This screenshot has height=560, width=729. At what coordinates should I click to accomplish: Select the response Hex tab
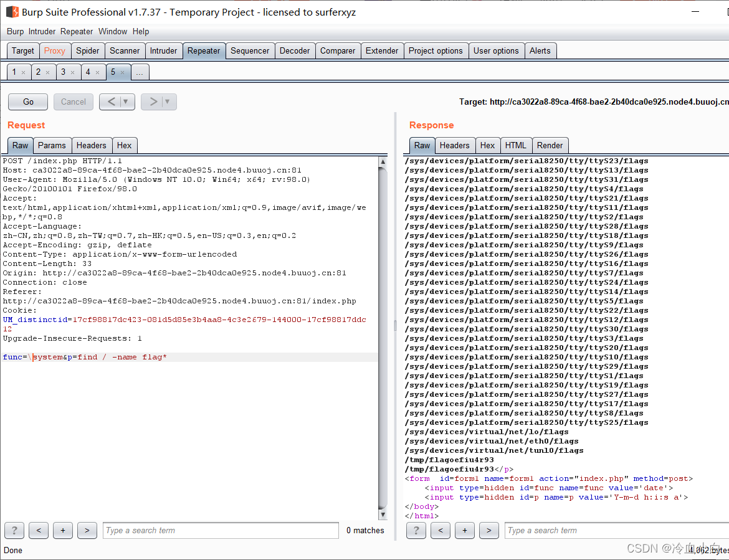tap(487, 146)
